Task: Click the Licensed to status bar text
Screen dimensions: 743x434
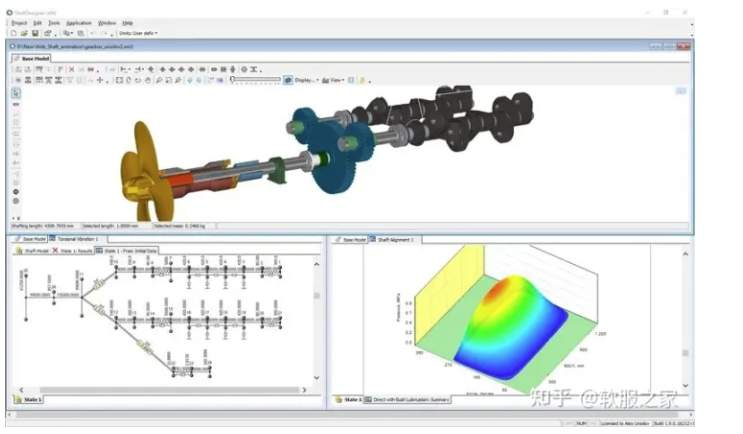Action: (625, 423)
